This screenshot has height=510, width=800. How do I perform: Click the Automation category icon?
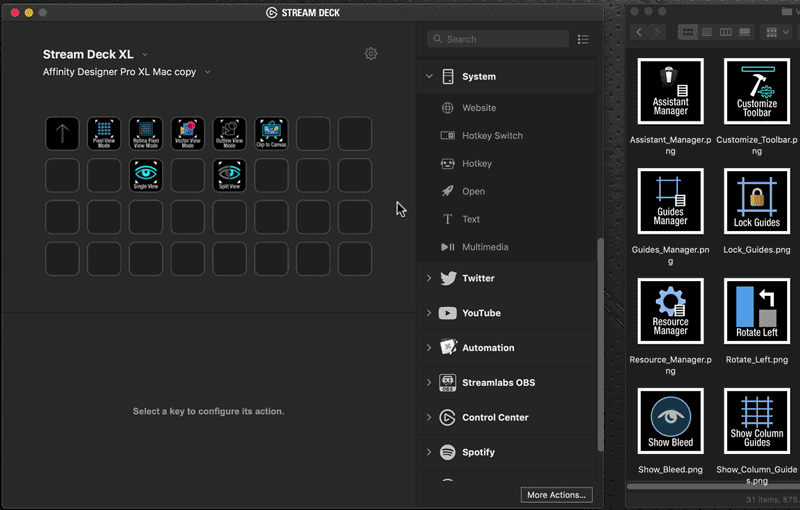click(x=448, y=348)
